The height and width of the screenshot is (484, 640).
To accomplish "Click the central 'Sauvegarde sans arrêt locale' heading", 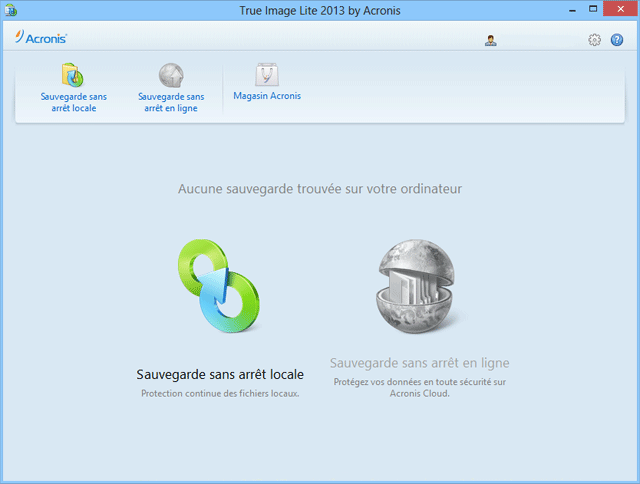I will point(220,375).
